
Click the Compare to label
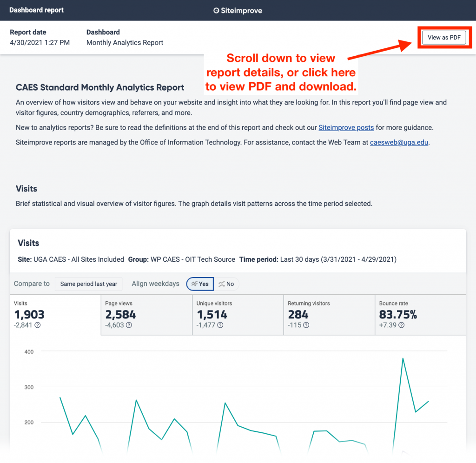(x=32, y=284)
